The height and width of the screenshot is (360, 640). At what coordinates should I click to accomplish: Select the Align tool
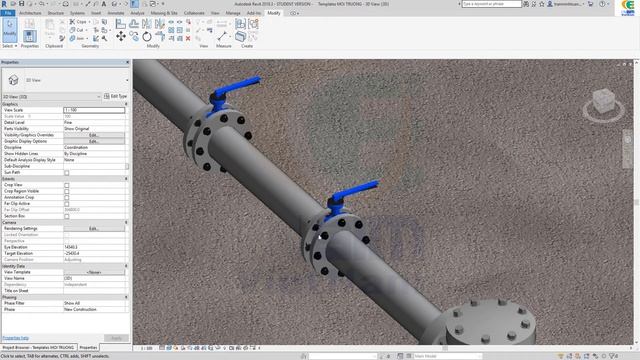[121, 24]
